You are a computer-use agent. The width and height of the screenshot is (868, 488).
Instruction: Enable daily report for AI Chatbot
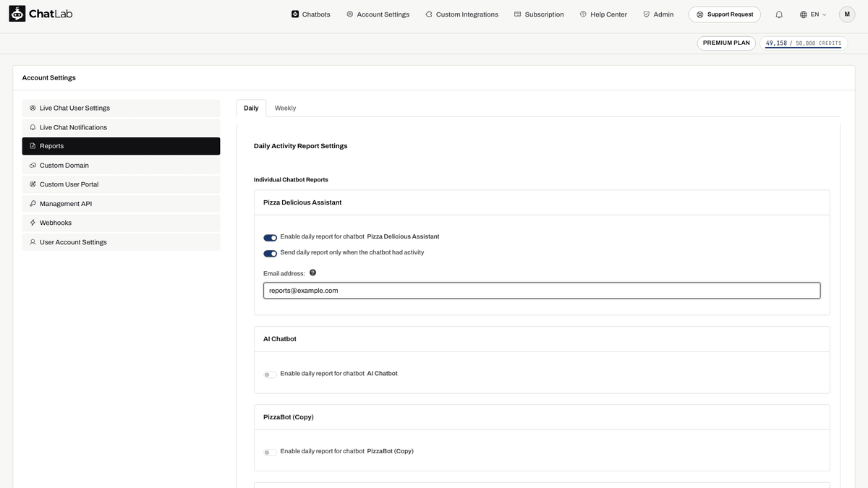(270, 374)
